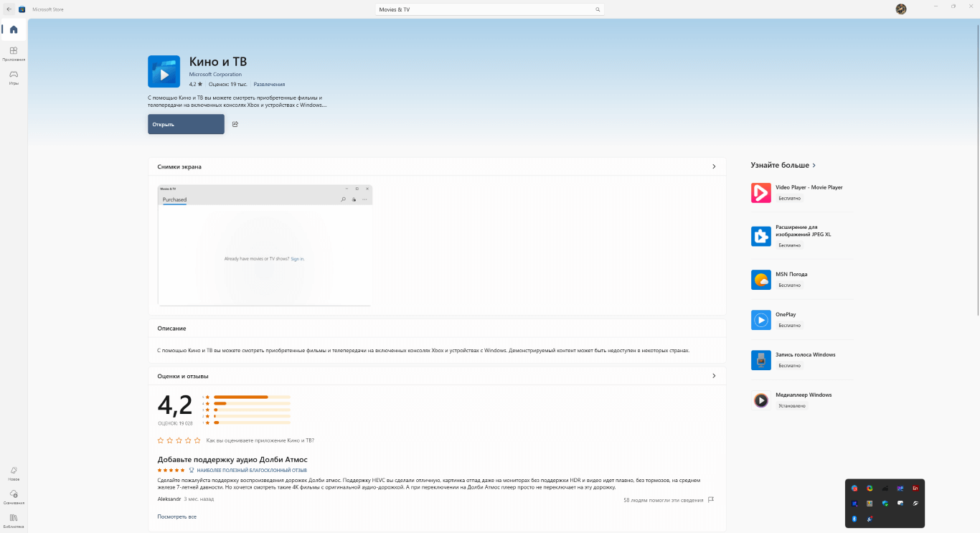The height and width of the screenshot is (533, 980).
Task: Expand the Снимки экрана section chevron
Action: [x=713, y=166]
